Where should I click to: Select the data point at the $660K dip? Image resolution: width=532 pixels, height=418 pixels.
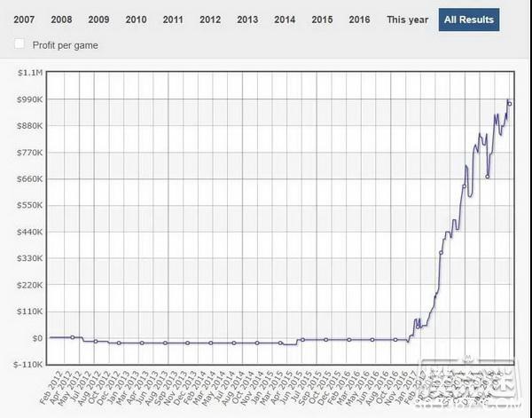coord(487,177)
